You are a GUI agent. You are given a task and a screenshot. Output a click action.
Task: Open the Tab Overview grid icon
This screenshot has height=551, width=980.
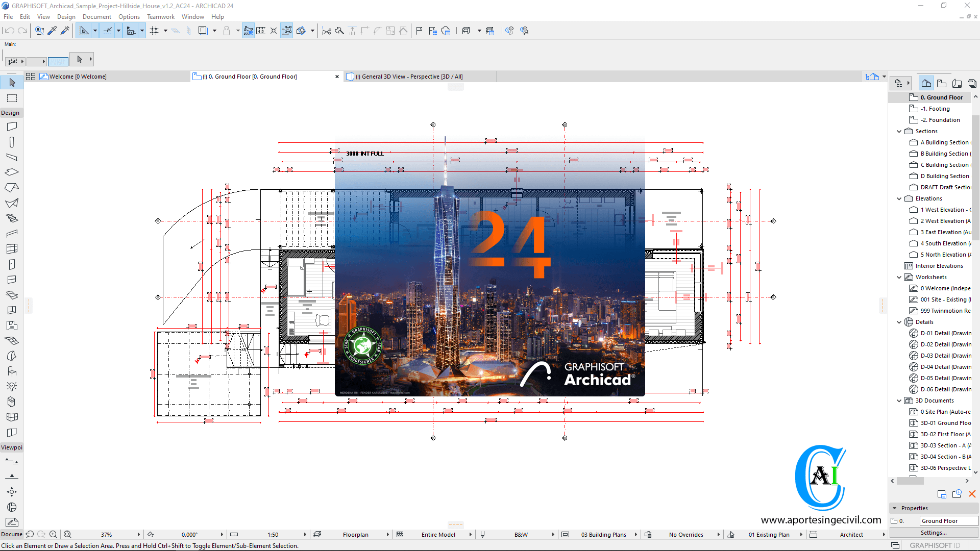point(31,77)
